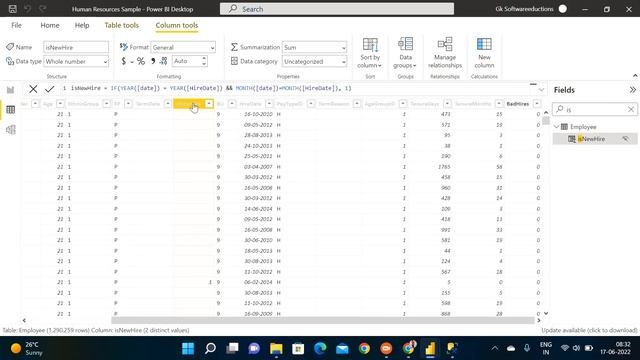
Task: Collapse the Employee table in Fields
Action: (x=557, y=127)
